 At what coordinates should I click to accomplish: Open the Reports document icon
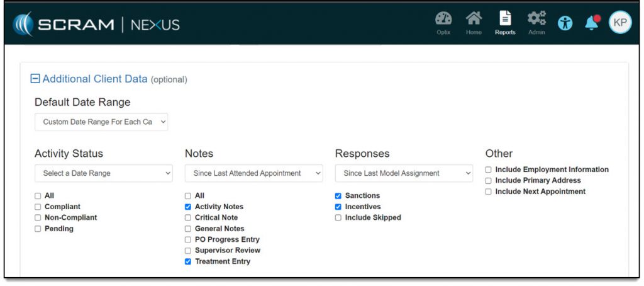pyautogui.click(x=504, y=21)
